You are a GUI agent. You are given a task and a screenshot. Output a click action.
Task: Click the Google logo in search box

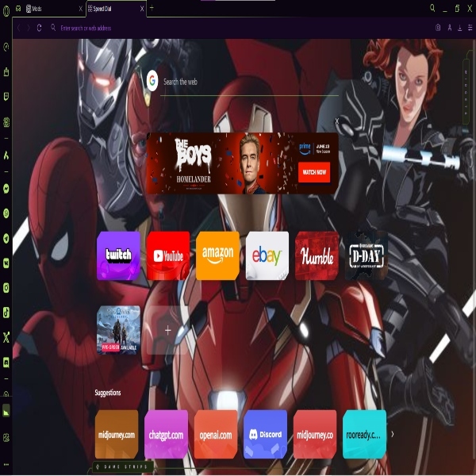click(x=152, y=81)
